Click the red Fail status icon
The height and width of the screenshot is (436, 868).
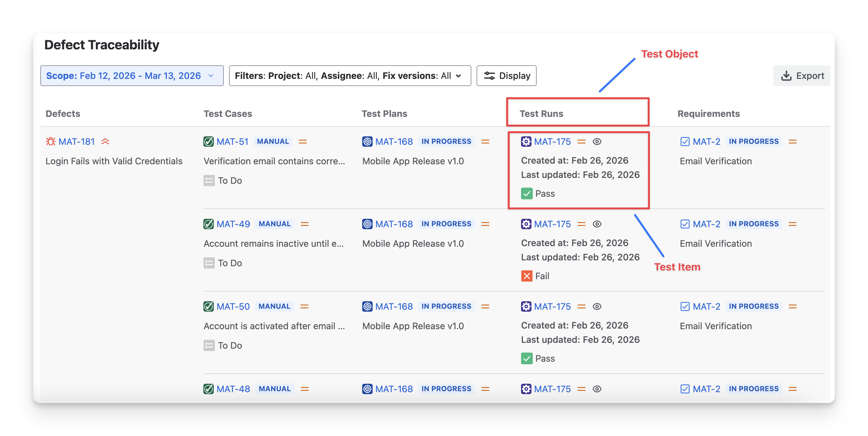coord(527,276)
